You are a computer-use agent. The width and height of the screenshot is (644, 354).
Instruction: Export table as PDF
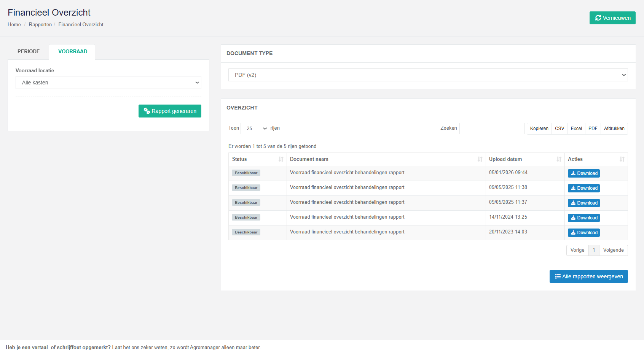[x=593, y=129]
